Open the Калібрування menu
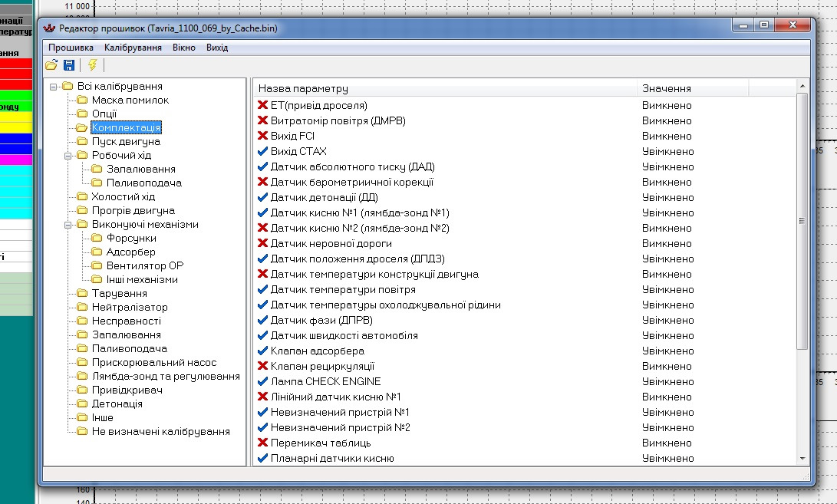This screenshot has height=504, width=837. [133, 48]
